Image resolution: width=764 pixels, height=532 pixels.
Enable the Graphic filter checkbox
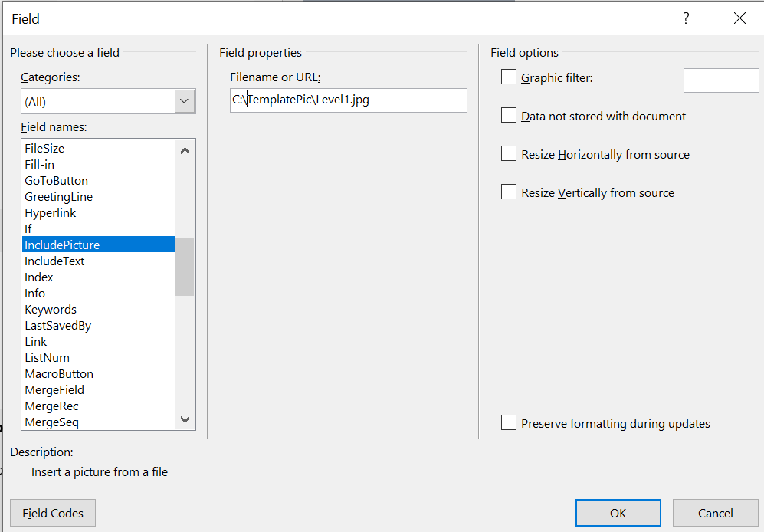pyautogui.click(x=509, y=77)
